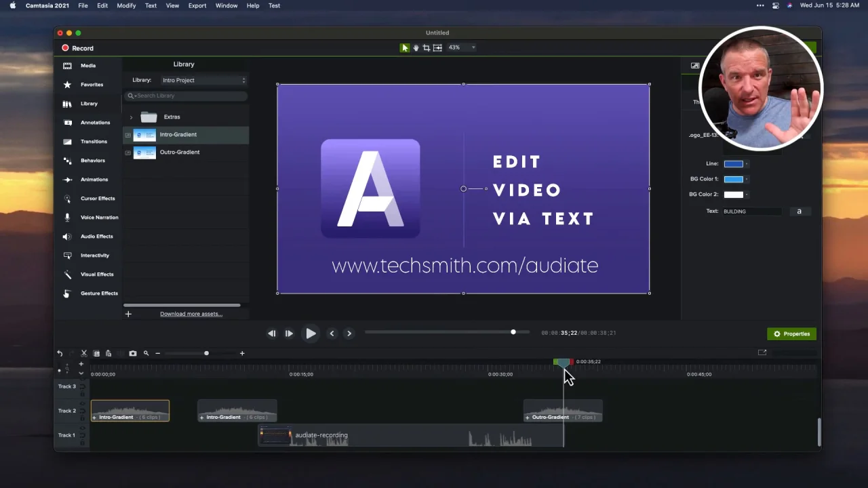Expand the Extras folder in Library
This screenshot has height=488, width=868.
point(131,117)
